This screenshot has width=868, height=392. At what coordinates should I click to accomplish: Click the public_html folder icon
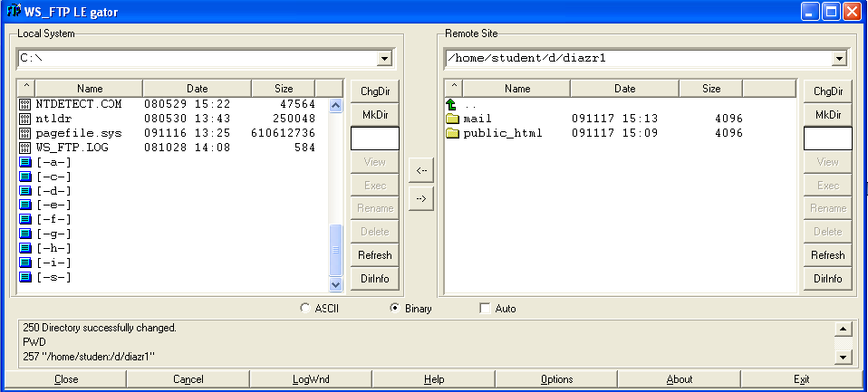(453, 133)
